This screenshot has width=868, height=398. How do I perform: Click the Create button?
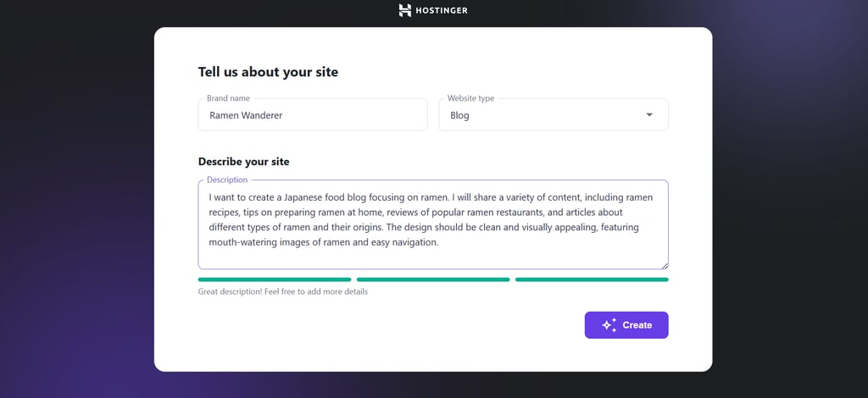click(626, 325)
